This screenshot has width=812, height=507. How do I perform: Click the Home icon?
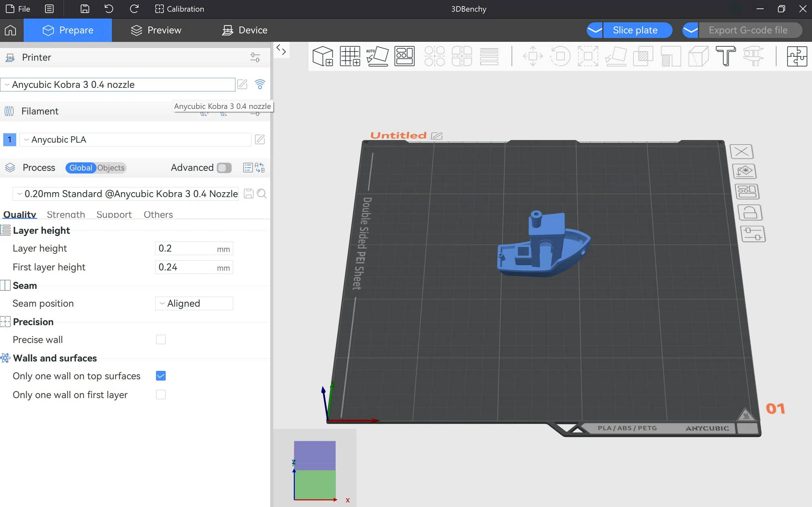[10, 30]
